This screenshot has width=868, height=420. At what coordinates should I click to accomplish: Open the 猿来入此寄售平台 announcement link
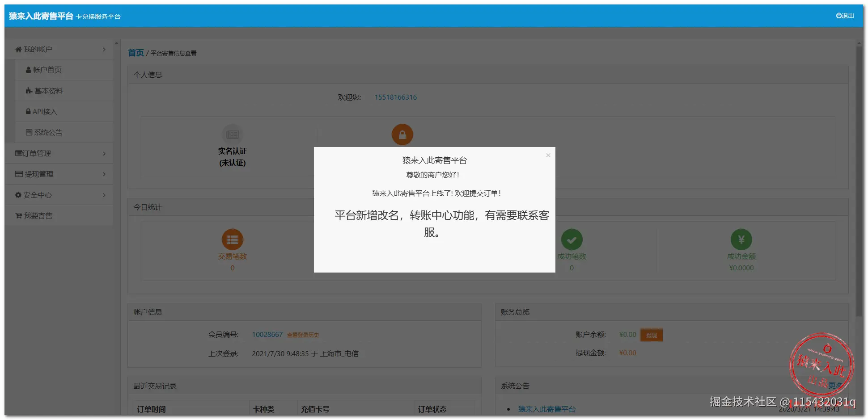click(547, 409)
